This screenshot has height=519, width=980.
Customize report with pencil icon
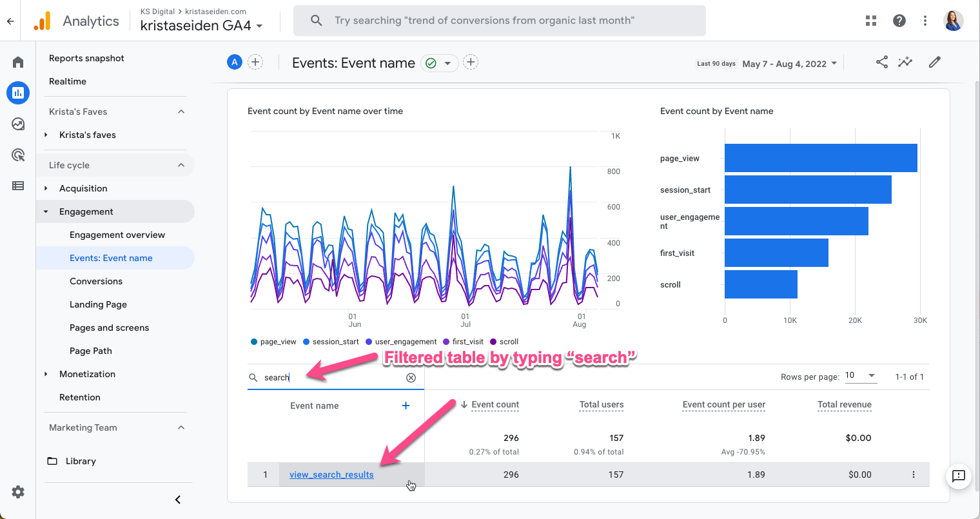[935, 62]
